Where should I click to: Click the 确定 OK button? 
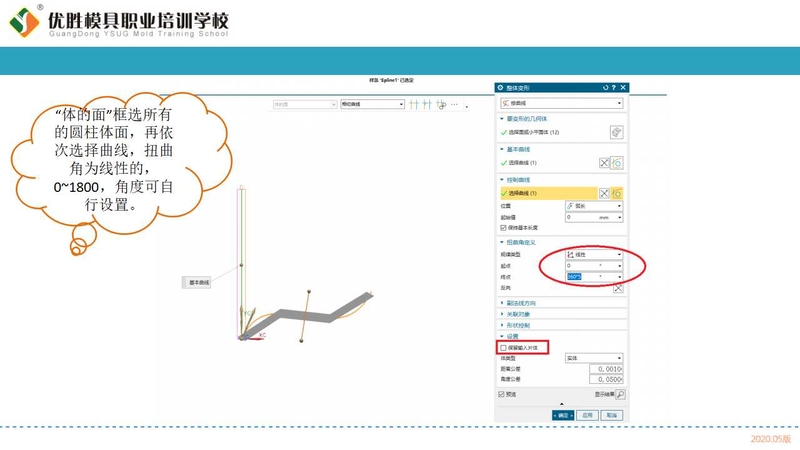(x=562, y=414)
